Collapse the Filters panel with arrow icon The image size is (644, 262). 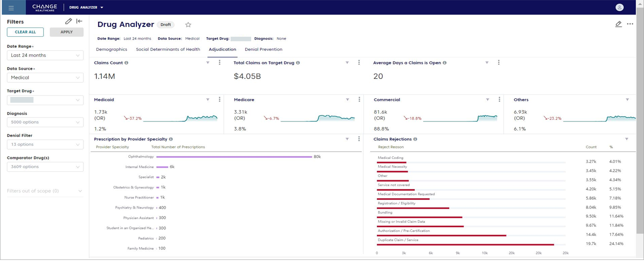pyautogui.click(x=79, y=21)
